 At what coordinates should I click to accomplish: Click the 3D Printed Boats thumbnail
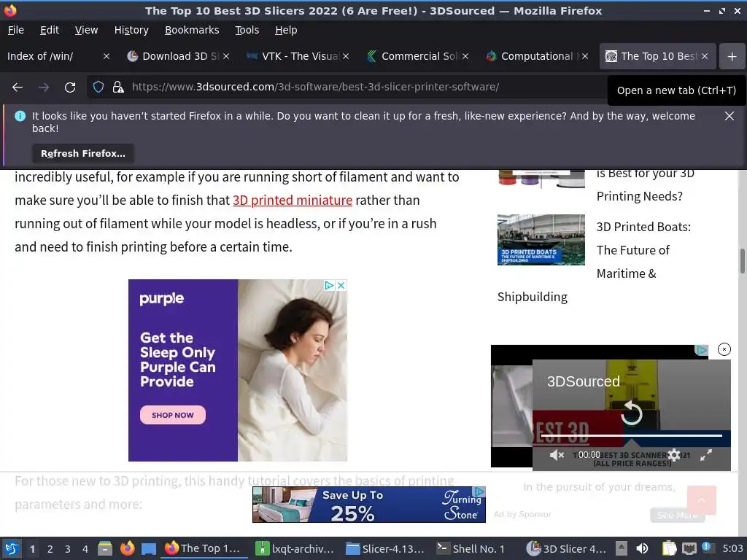pos(541,239)
